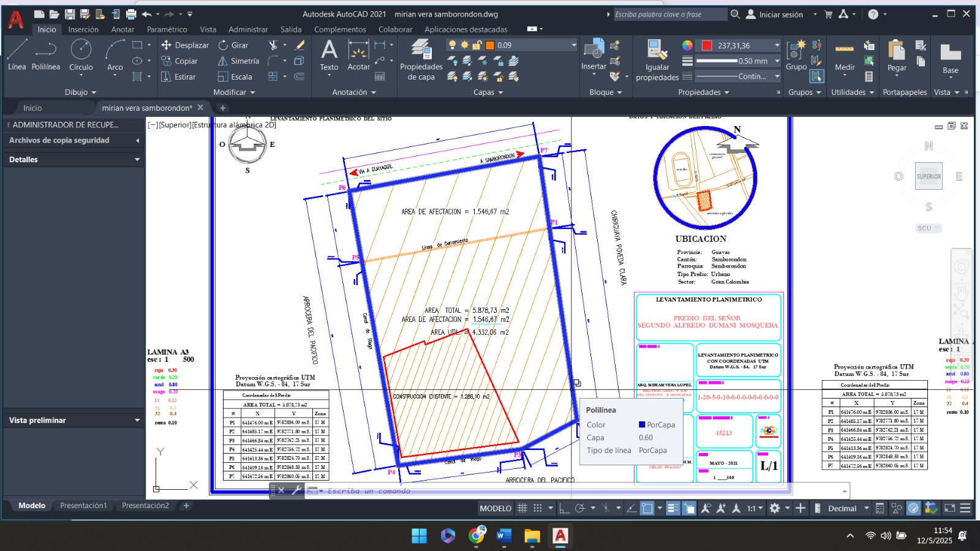Toggle hardware acceleration round icon
Image resolution: width=980 pixels, height=551 pixels.
913,508
